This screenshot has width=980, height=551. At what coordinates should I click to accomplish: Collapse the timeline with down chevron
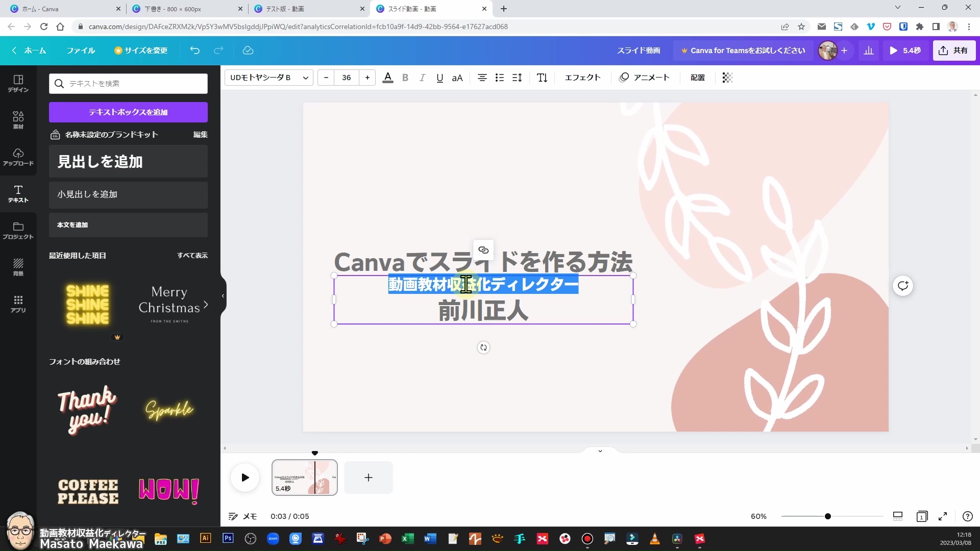tap(600, 451)
